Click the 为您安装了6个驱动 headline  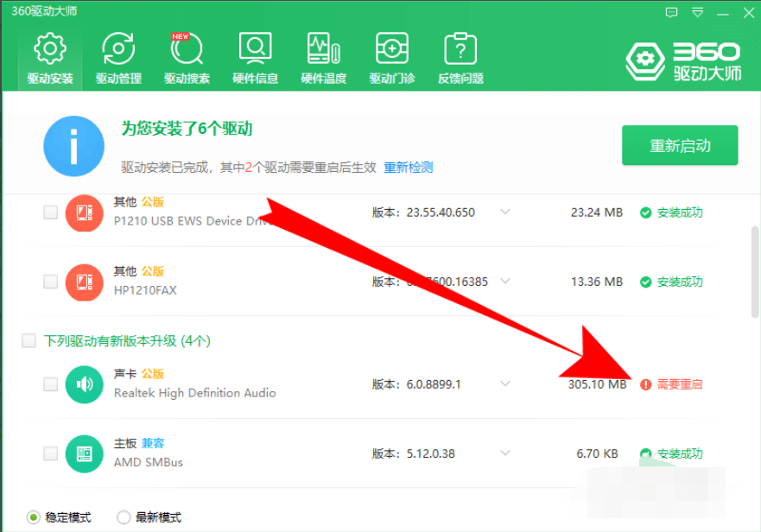tap(187, 129)
